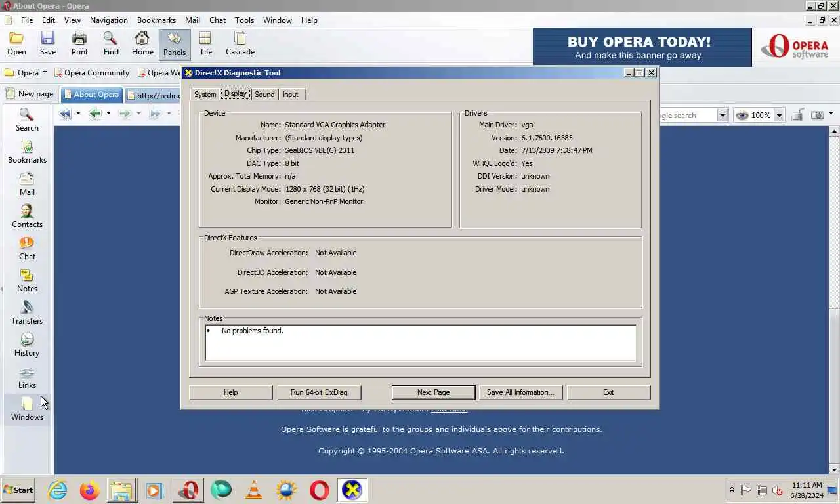Viewport: 840px width, 504px height.
Task: Open VLC media player from taskbar
Action: tap(254, 490)
